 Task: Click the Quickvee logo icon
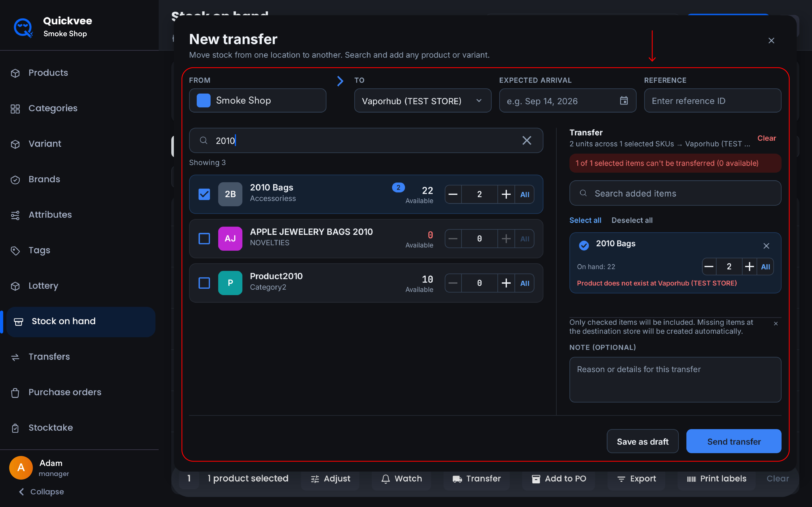(23, 28)
